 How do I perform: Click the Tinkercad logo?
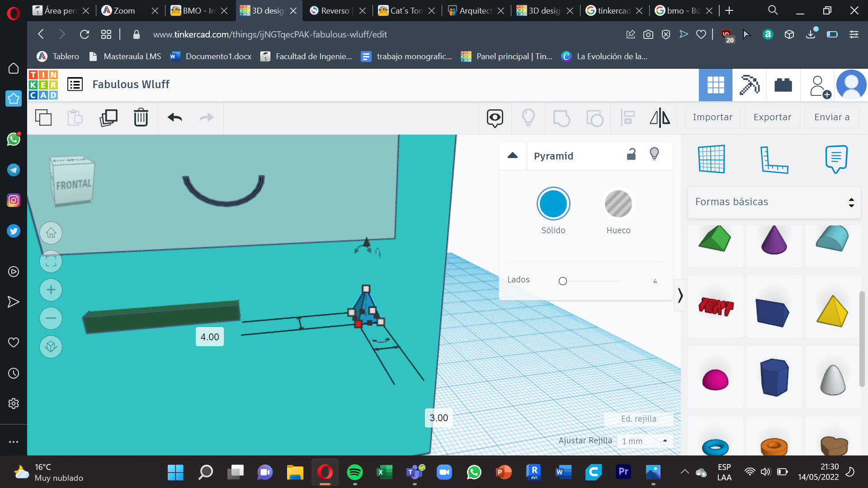[43, 84]
